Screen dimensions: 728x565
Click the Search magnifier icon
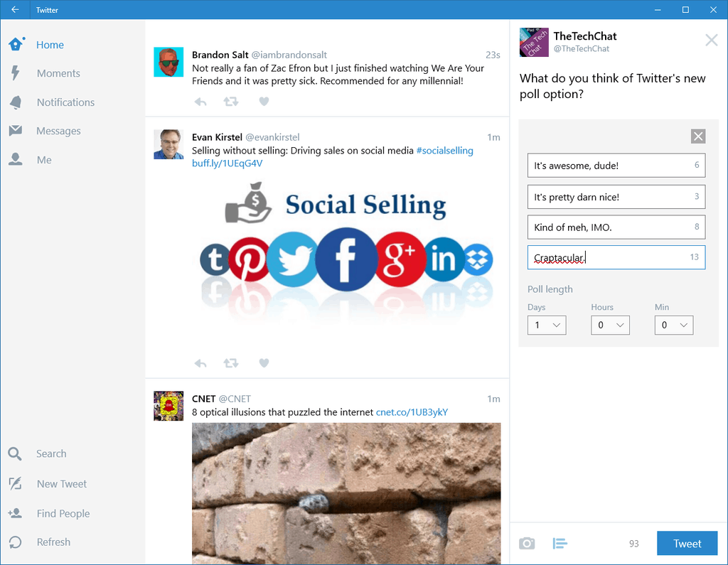[x=15, y=453]
